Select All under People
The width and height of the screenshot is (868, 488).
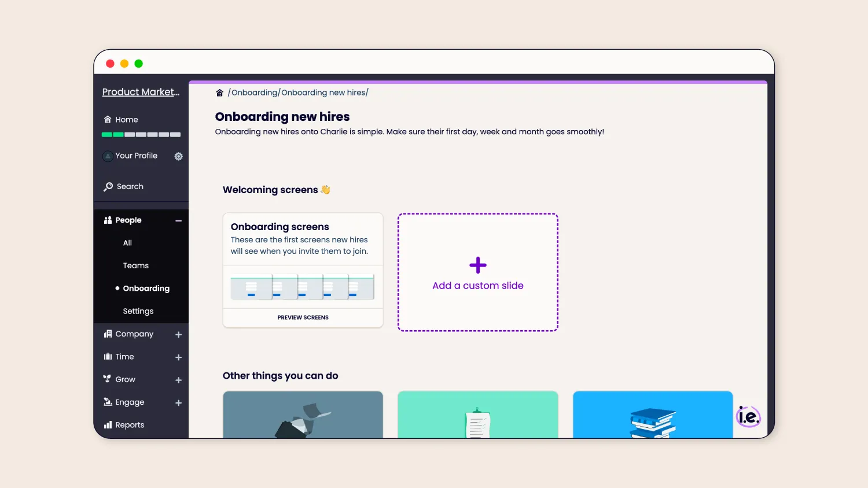127,243
